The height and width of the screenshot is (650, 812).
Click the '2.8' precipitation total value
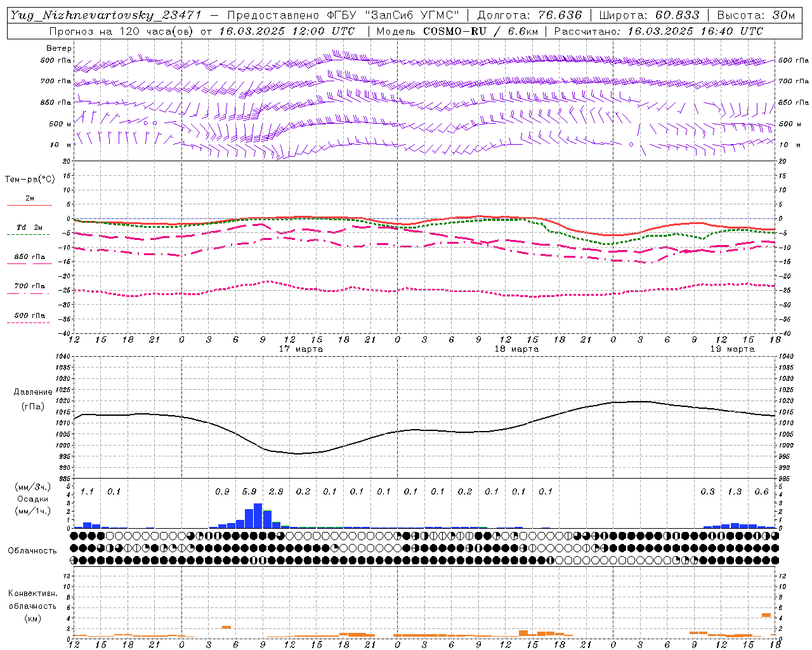pos(276,492)
